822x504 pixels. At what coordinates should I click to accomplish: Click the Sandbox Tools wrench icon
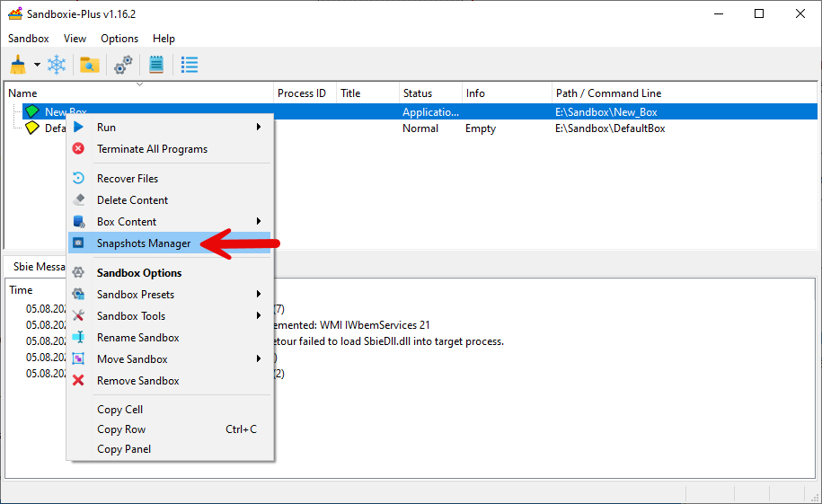pos(78,315)
